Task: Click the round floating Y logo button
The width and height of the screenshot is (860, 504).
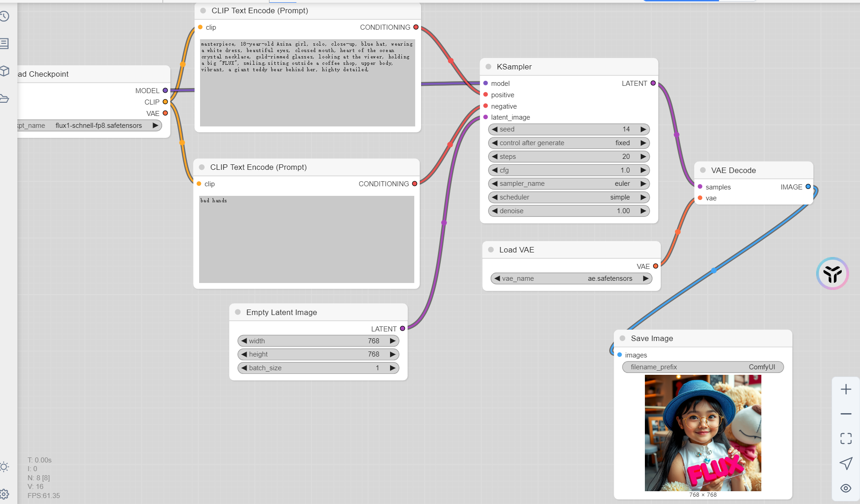Action: pyautogui.click(x=832, y=273)
